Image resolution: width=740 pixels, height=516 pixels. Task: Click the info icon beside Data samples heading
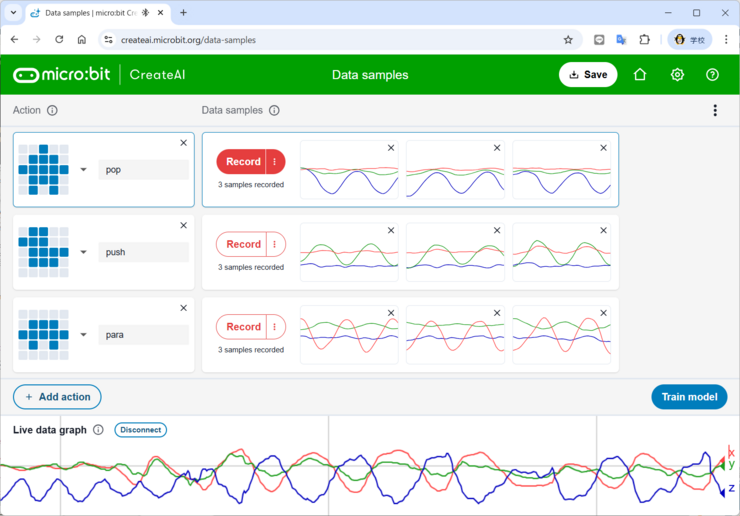point(274,111)
